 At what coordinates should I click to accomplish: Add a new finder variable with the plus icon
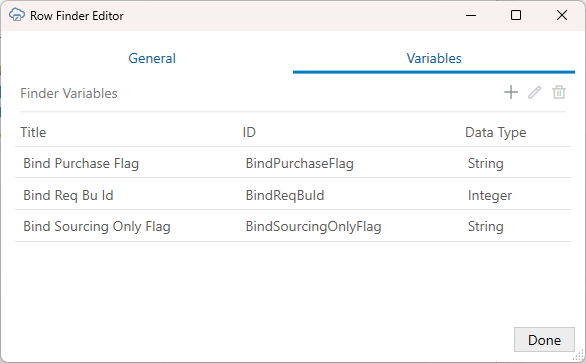pos(511,92)
